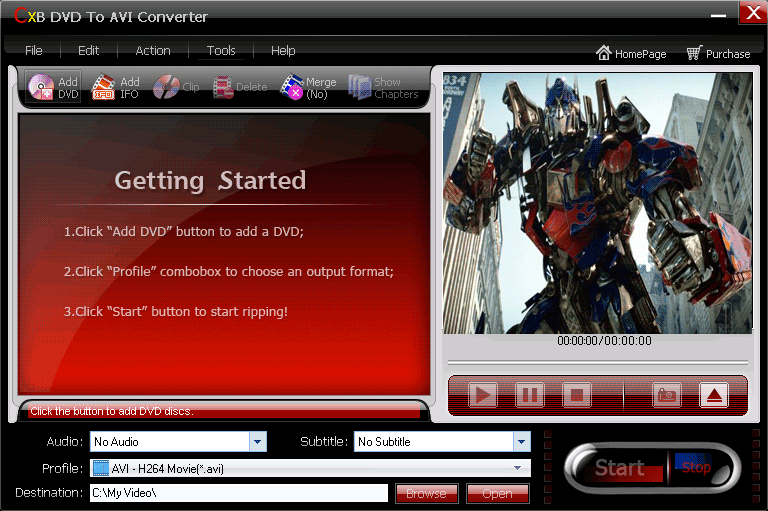The width and height of the screenshot is (768, 511).
Task: Click the Delete toolbar icon
Action: tap(240, 87)
